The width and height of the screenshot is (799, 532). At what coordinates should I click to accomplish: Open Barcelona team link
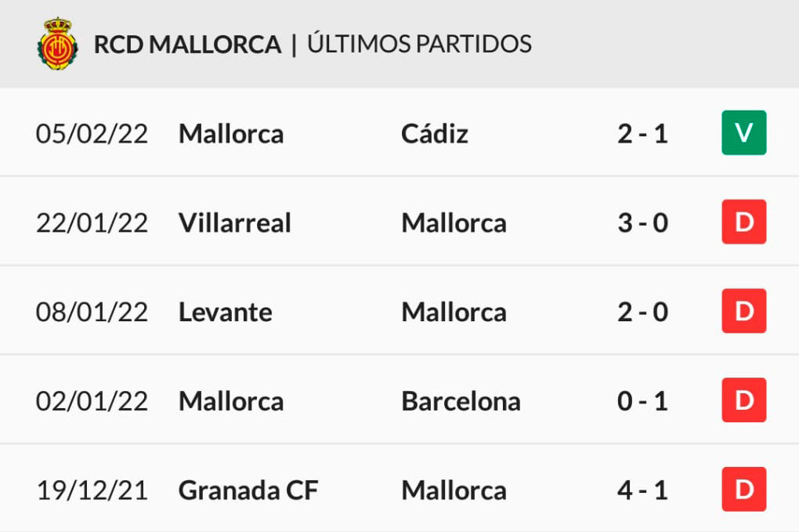tap(461, 401)
